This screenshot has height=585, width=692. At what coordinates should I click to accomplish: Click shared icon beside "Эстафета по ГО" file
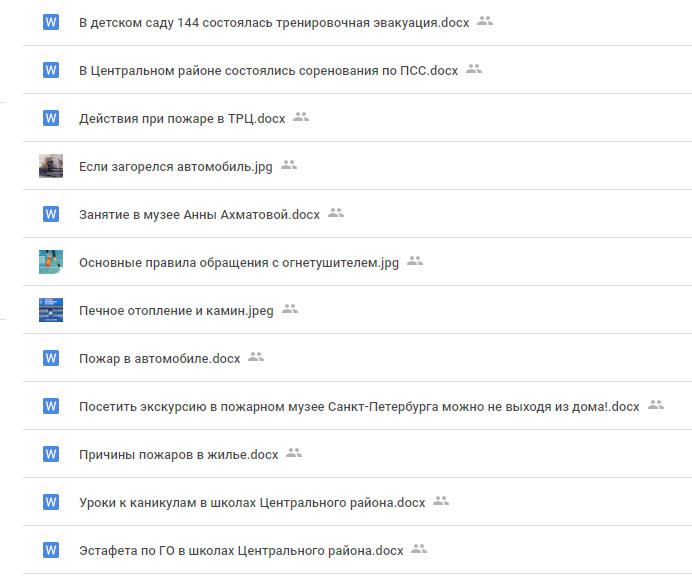420,549
